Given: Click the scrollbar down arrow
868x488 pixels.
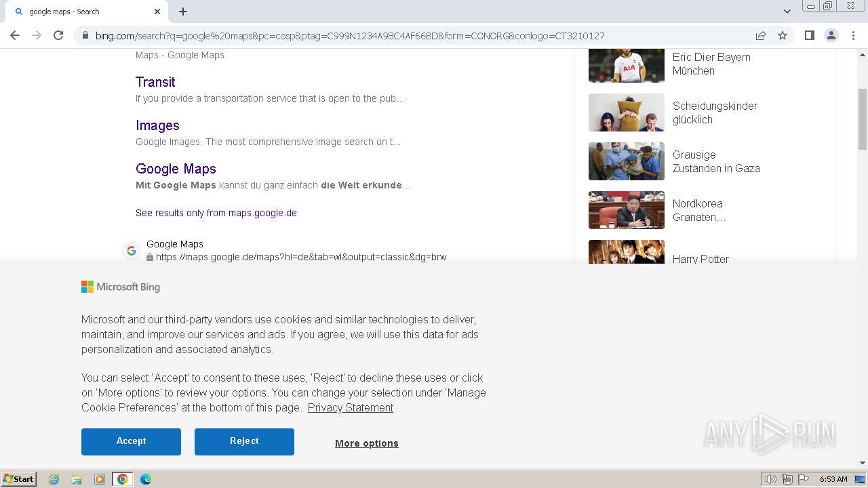Looking at the screenshot, I should click(863, 463).
